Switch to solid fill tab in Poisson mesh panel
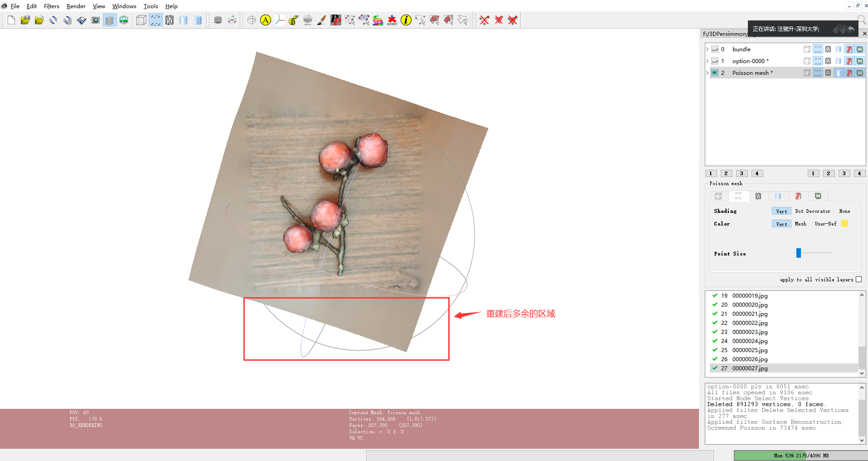The width and height of the screenshot is (868, 461). click(x=778, y=196)
